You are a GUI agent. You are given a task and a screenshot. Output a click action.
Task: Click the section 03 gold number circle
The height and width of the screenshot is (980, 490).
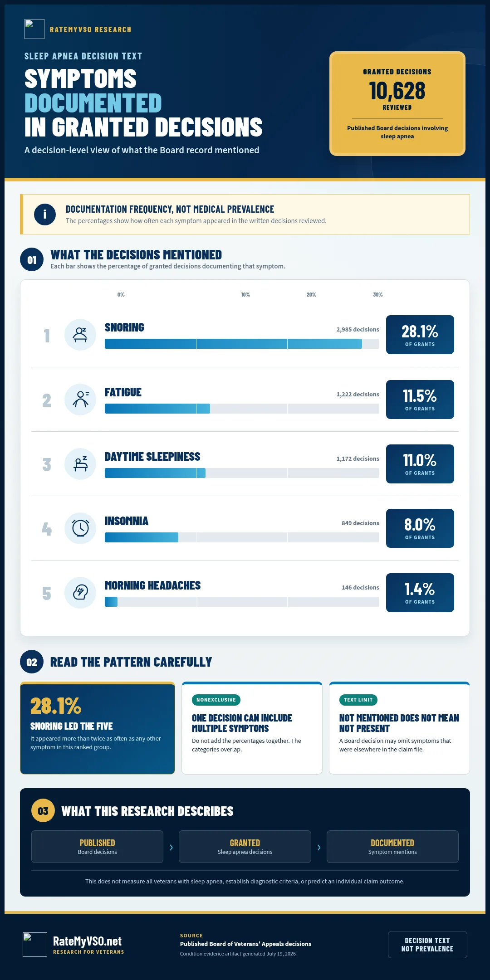[x=43, y=811]
